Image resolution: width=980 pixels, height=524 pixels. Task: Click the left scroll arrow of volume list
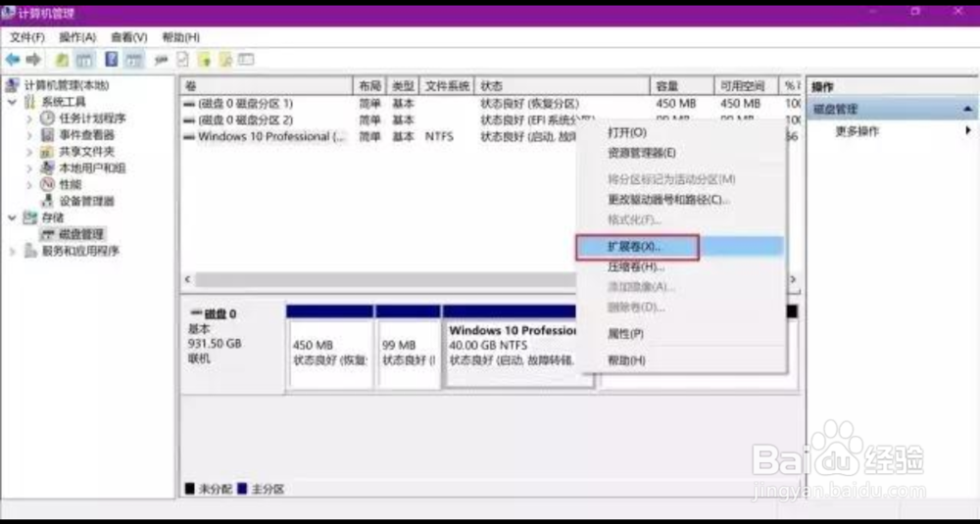(x=187, y=279)
